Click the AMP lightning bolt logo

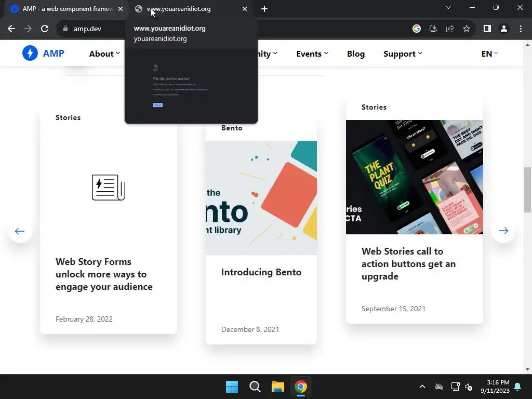point(30,54)
